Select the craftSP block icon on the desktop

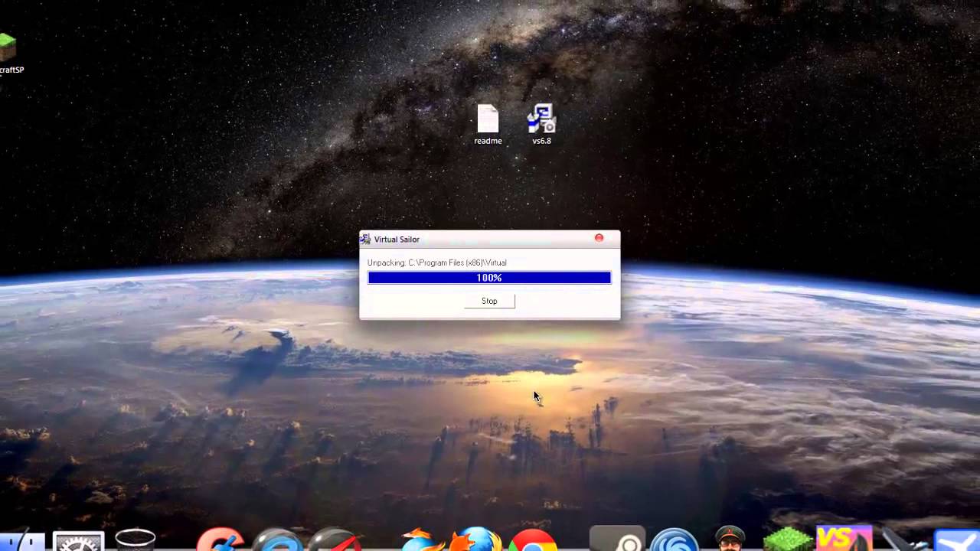(9, 54)
